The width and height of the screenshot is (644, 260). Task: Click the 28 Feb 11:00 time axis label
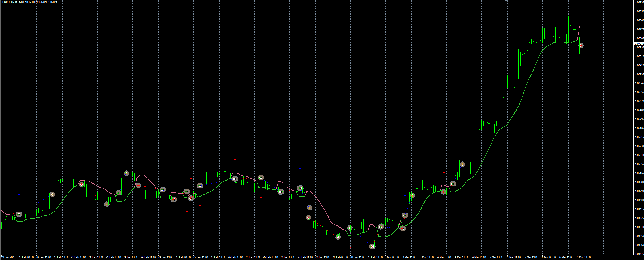[357, 257]
